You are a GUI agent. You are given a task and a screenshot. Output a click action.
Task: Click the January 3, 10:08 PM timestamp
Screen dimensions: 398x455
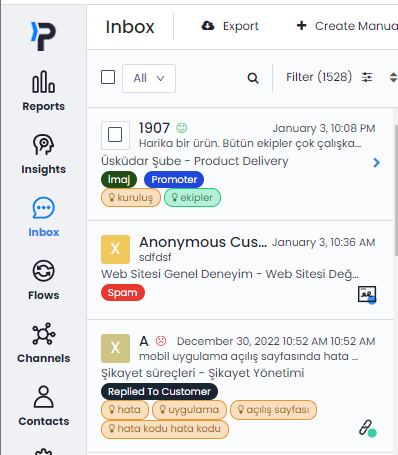click(x=324, y=128)
